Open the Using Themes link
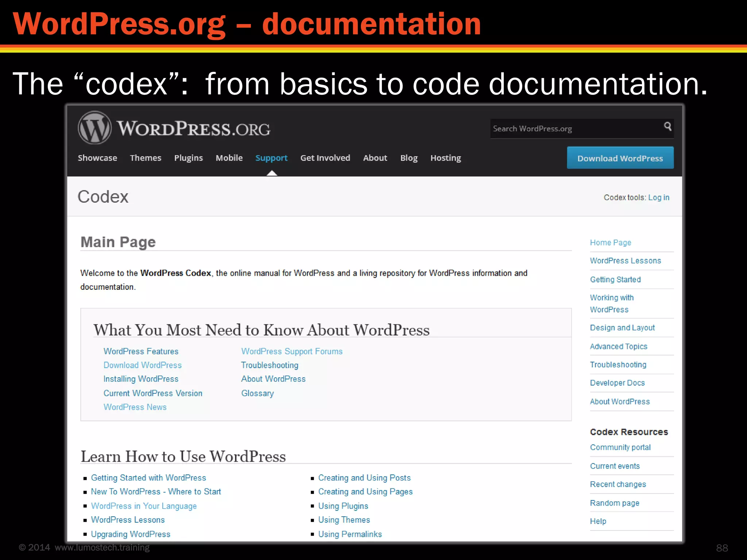This screenshot has width=747, height=560. (x=344, y=520)
